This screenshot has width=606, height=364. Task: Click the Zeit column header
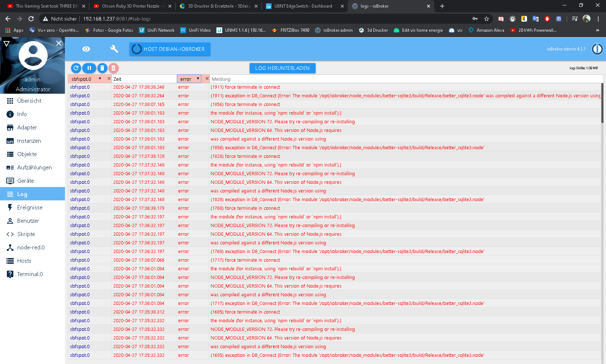click(144, 79)
